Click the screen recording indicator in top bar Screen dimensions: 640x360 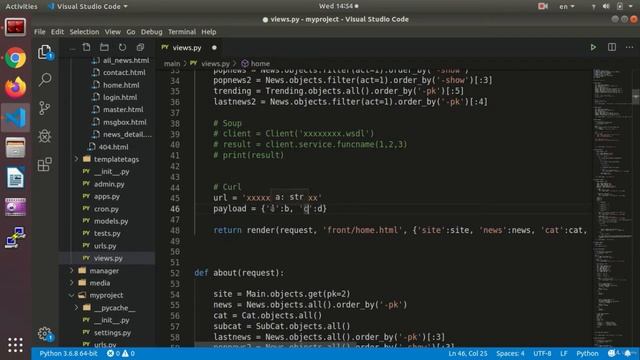[543, 6]
